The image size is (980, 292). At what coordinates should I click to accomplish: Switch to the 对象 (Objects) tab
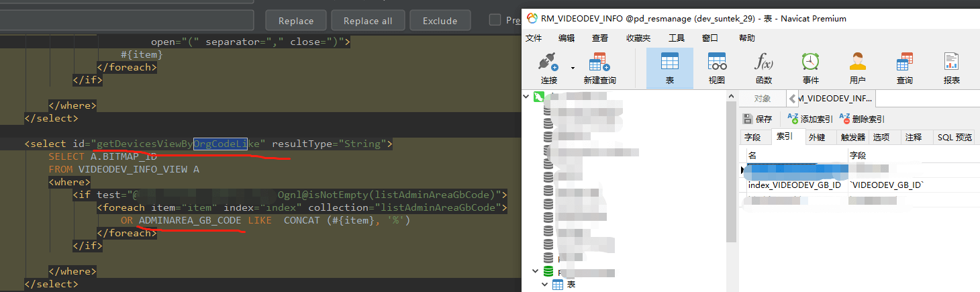click(x=763, y=99)
